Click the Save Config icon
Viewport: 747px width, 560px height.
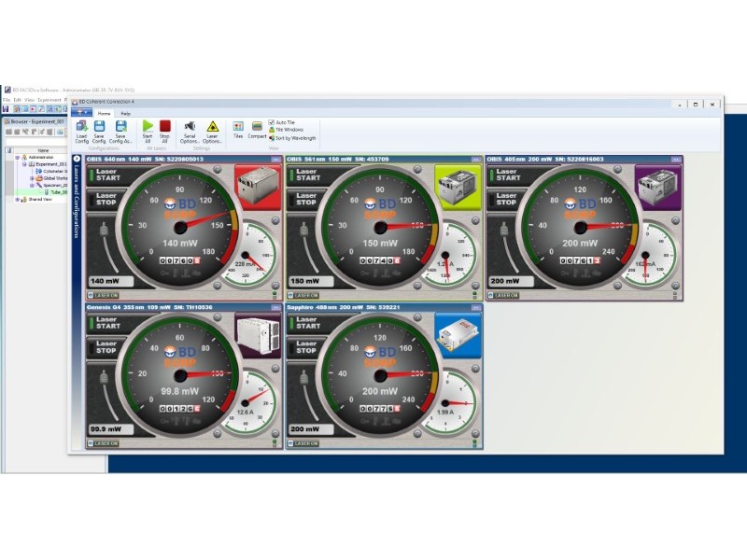[x=99, y=132]
